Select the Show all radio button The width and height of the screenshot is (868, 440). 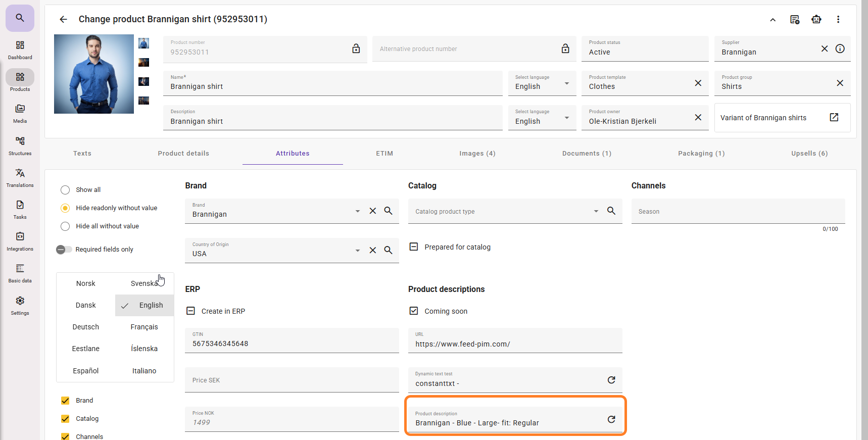65,190
